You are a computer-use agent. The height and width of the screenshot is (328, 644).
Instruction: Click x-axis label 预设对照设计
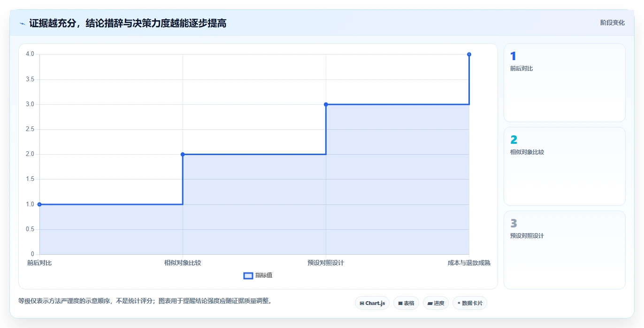tap(326, 263)
